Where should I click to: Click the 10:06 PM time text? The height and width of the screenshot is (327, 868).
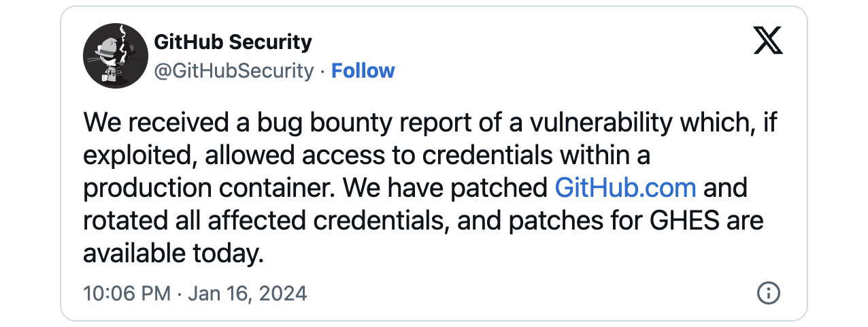coord(127,294)
